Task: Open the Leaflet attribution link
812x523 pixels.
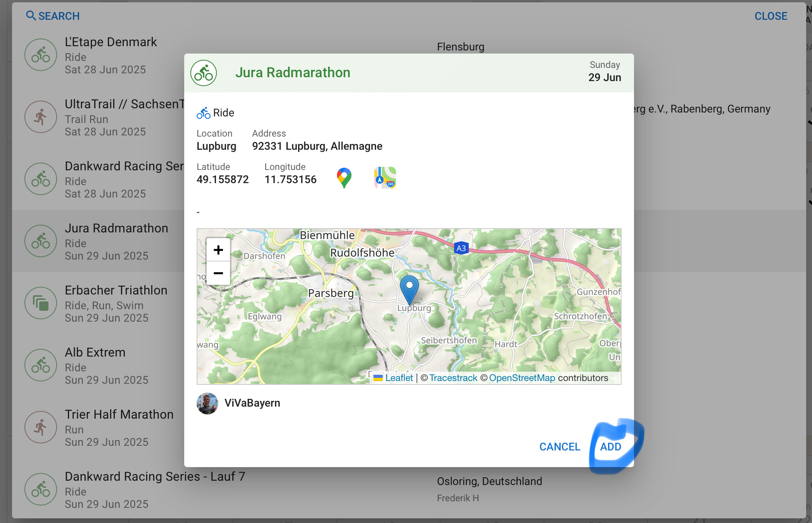Action: 399,378
